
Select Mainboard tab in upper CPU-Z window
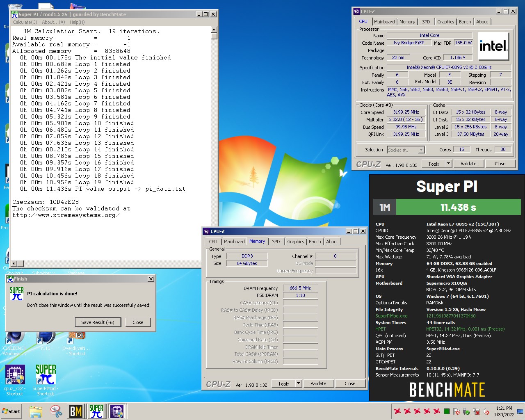tap(384, 22)
